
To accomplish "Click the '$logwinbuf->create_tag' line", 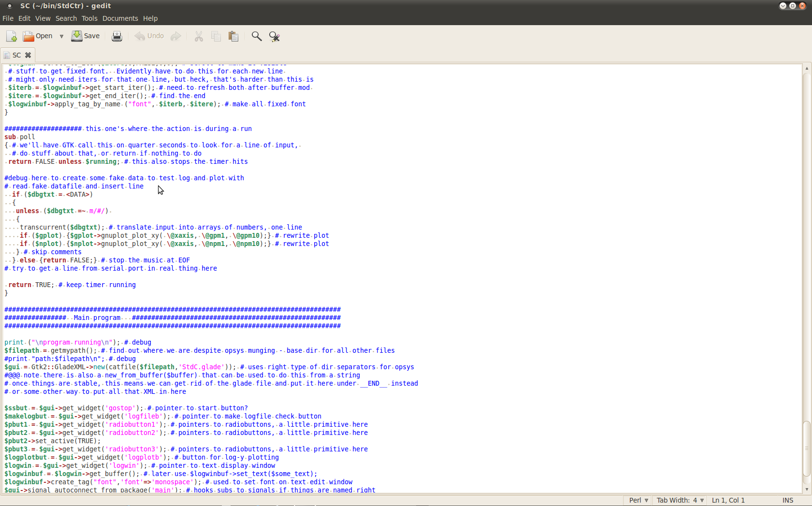I will pyautogui.click(x=178, y=482).
